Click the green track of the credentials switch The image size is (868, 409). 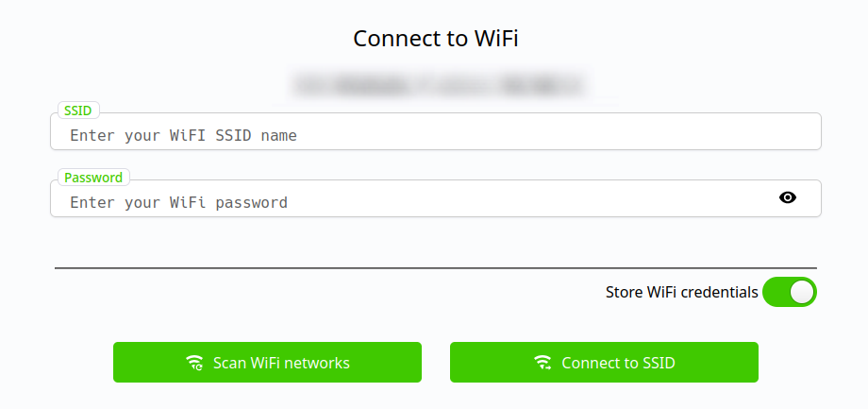point(776,293)
